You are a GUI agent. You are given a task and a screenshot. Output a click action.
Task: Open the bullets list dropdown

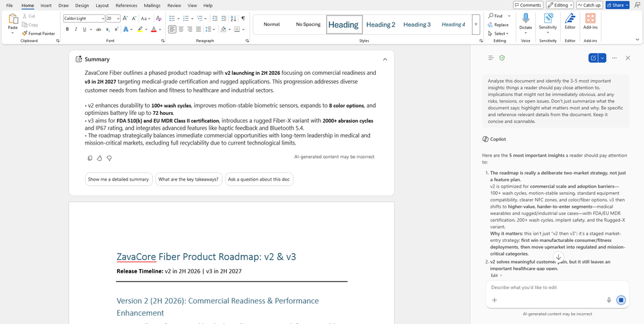179,19
